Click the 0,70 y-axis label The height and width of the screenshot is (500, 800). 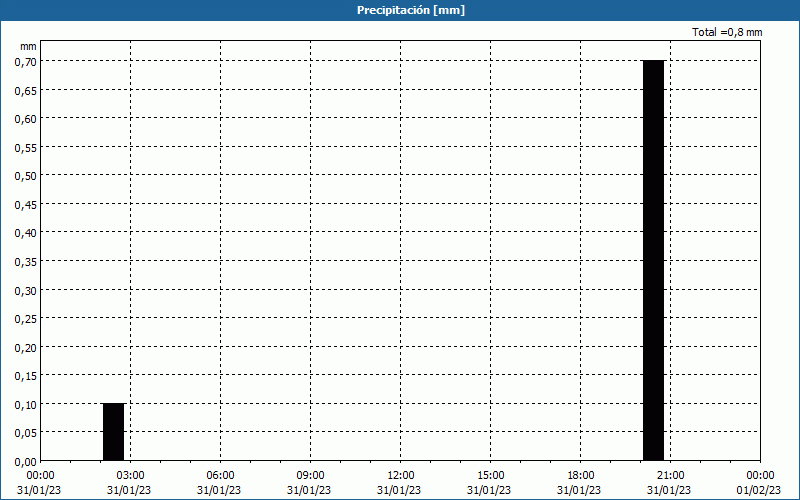click(x=28, y=62)
